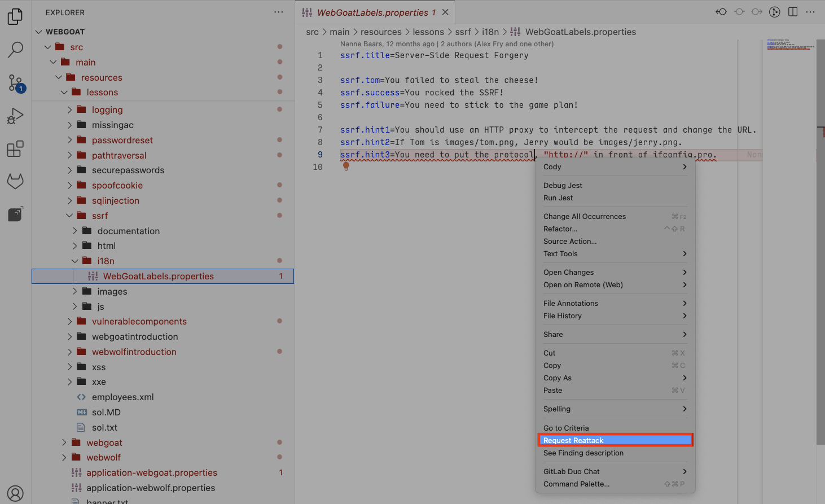Open the Copy As submenu
Image resolution: width=825 pixels, height=504 pixels.
pyautogui.click(x=615, y=378)
